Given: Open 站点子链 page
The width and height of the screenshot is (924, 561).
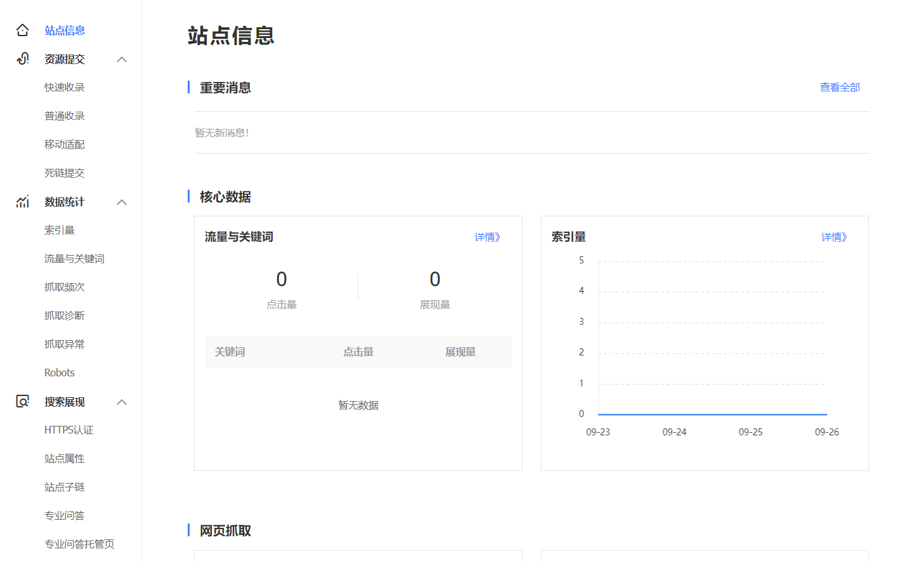Looking at the screenshot, I should 65,487.
